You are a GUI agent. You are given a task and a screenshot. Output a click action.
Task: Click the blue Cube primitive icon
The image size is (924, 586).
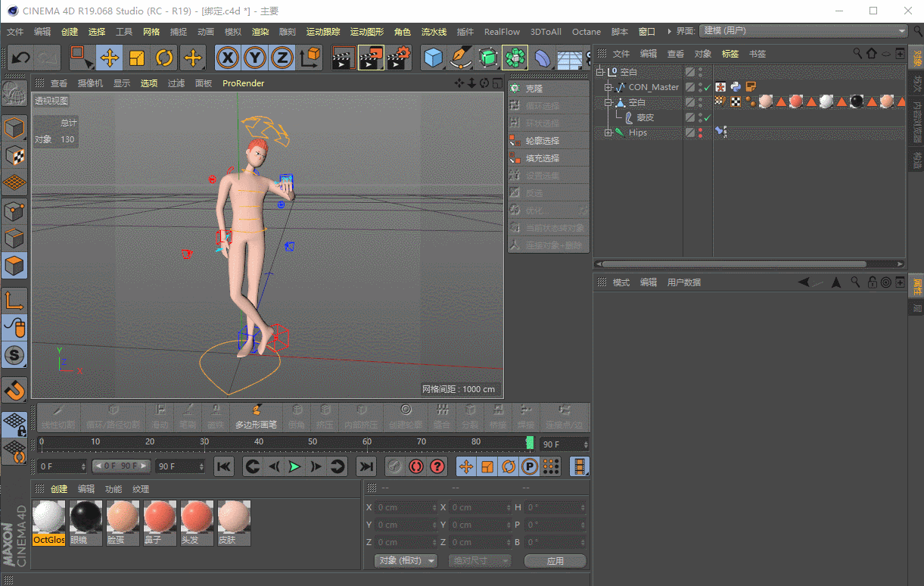pyautogui.click(x=433, y=58)
